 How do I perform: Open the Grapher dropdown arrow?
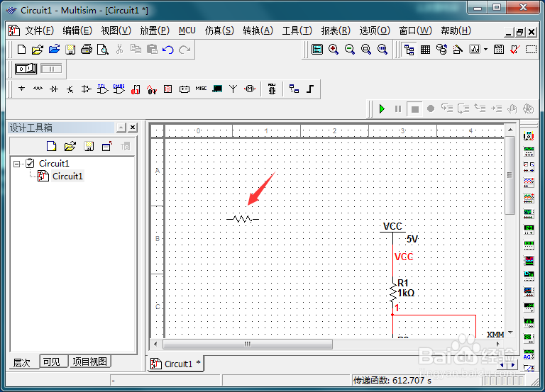485,50
